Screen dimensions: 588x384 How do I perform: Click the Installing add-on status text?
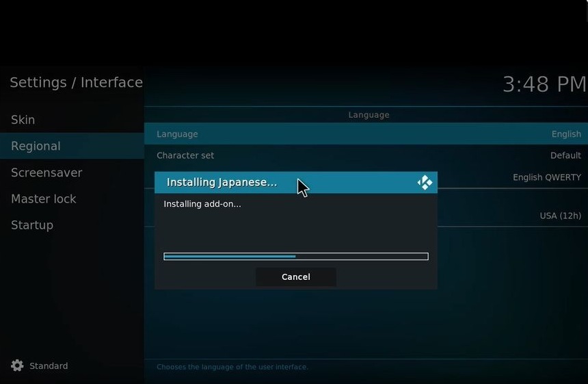pos(202,203)
